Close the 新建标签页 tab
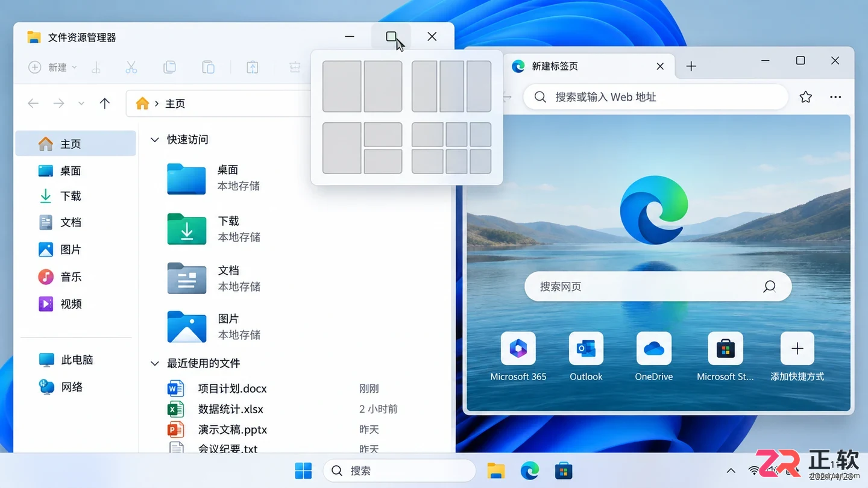 pyautogui.click(x=660, y=66)
